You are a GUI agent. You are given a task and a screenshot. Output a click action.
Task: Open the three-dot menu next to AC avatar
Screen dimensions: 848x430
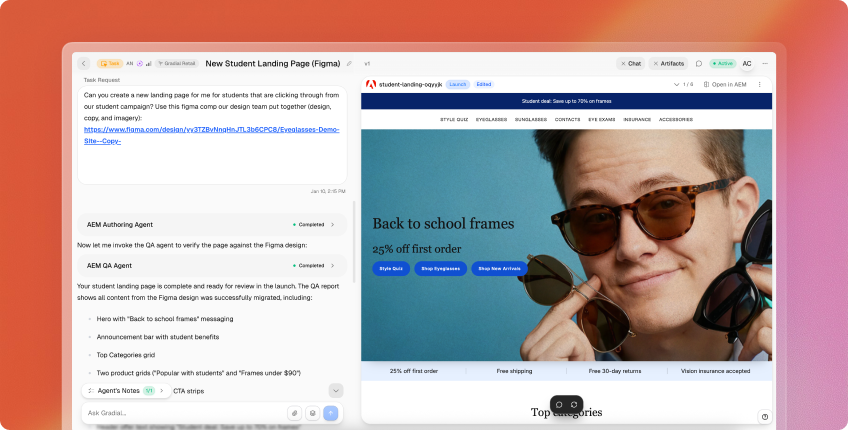tap(764, 63)
